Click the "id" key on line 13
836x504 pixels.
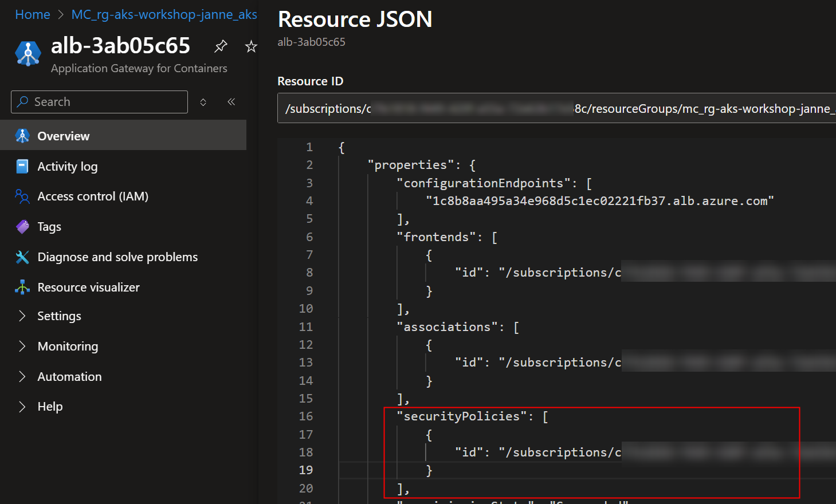(x=469, y=363)
